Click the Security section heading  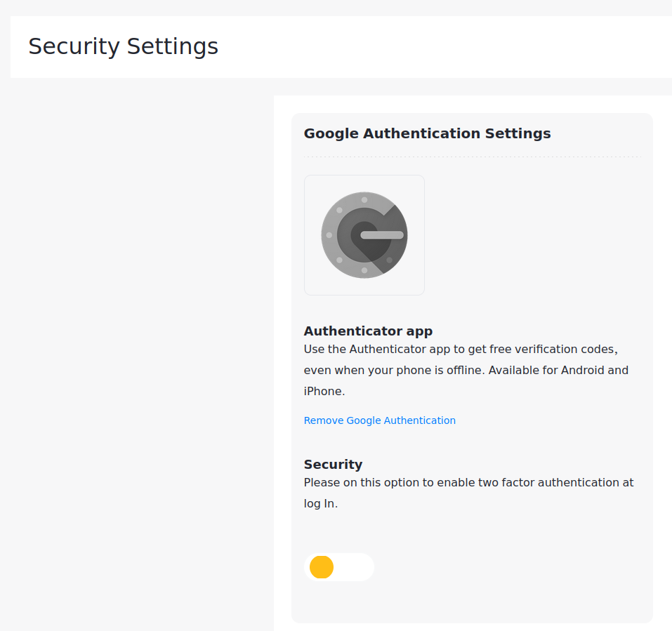[x=333, y=464]
